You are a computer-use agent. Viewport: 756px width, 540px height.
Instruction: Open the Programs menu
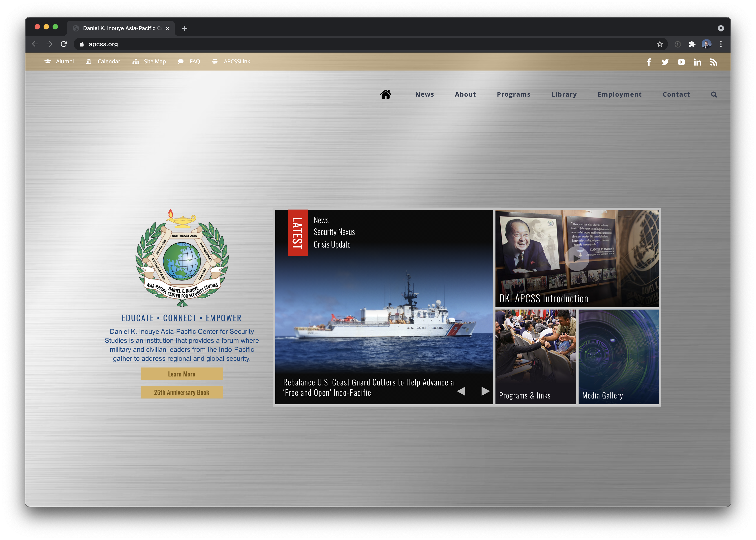point(514,94)
